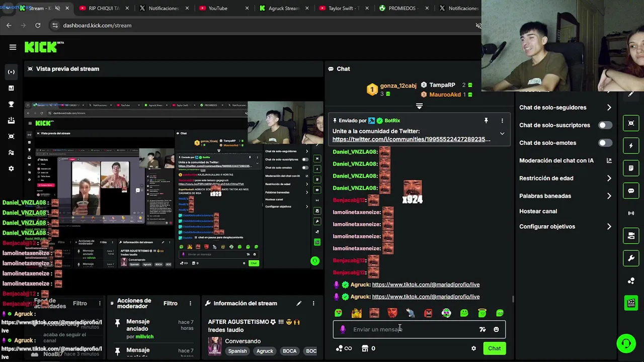This screenshot has width=644, height=362.
Task: Open the Twitter community link in pinned message
Action: 411,139
